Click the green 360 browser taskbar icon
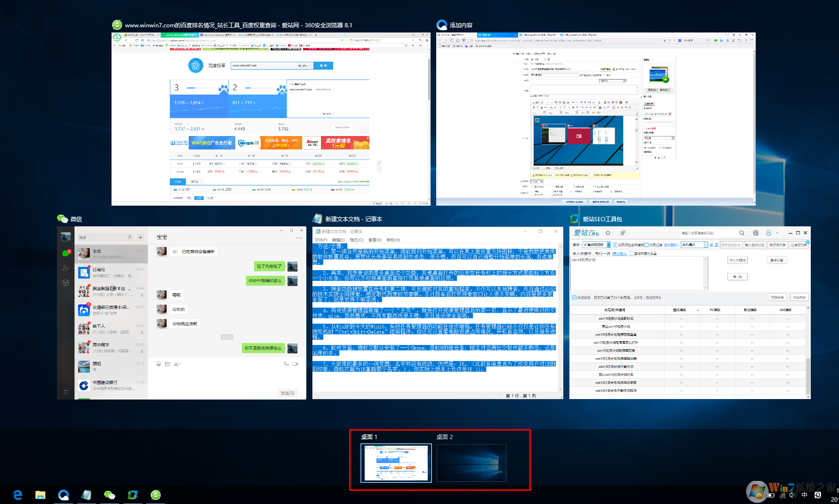 [156, 495]
